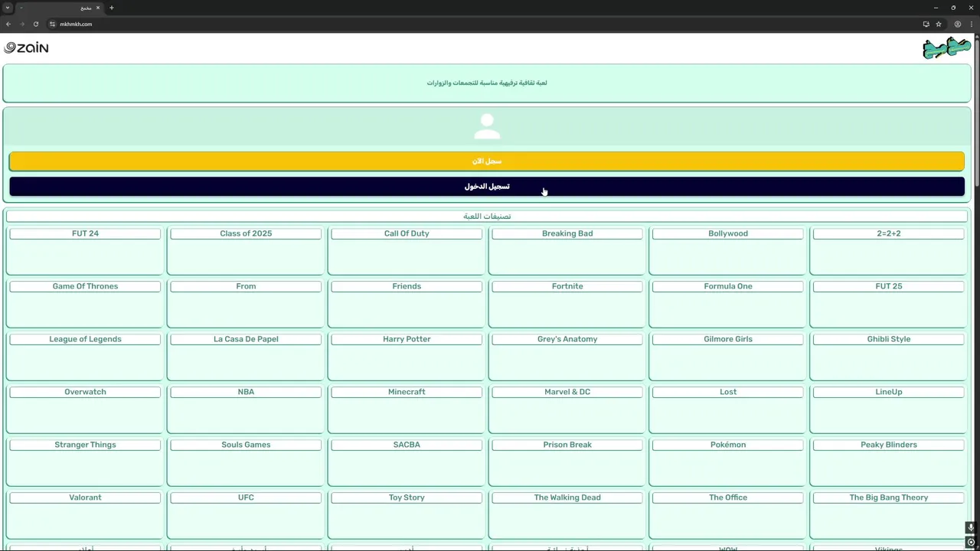Click the install app icon in address bar
Viewport: 980px width, 551px height.
click(x=926, y=24)
